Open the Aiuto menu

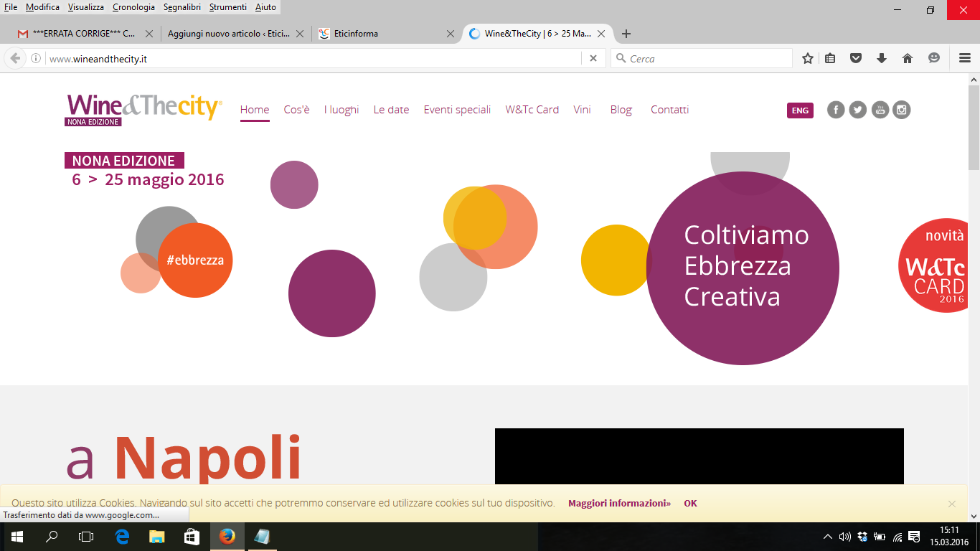point(265,7)
